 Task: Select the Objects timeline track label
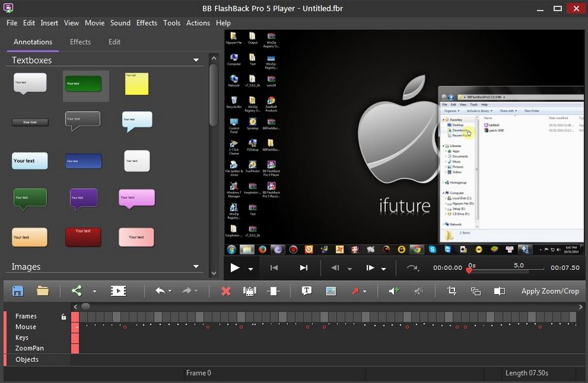(27, 359)
